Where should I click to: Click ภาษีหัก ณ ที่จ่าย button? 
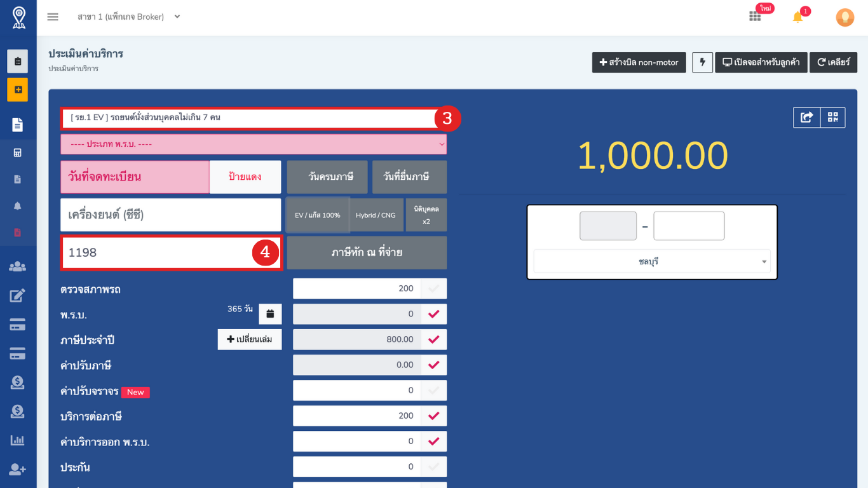click(x=367, y=253)
